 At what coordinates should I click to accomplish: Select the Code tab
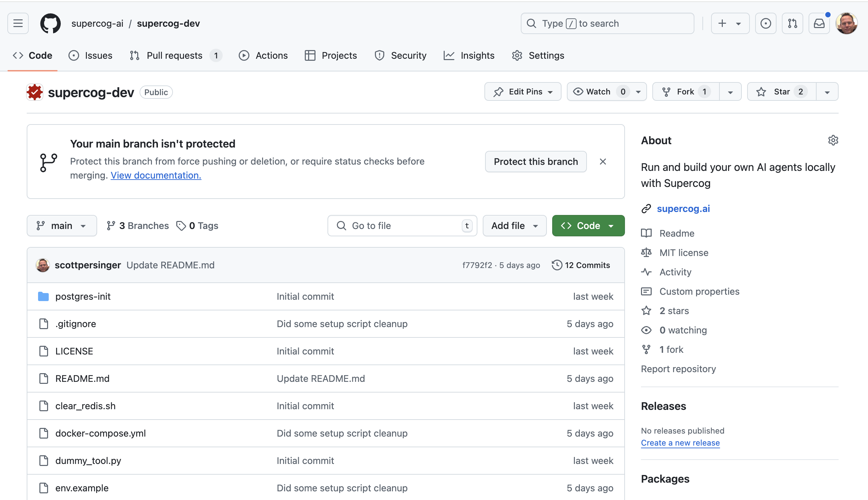click(33, 55)
